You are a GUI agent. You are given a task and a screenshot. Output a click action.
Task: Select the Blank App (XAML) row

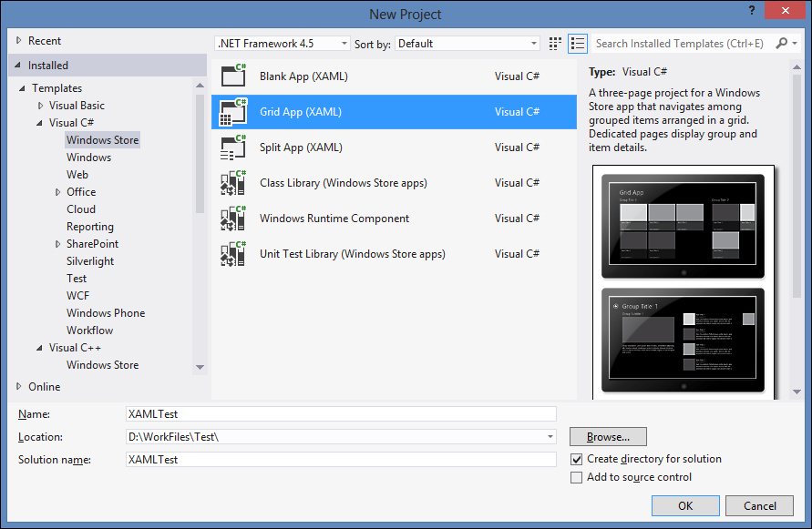[x=394, y=76]
